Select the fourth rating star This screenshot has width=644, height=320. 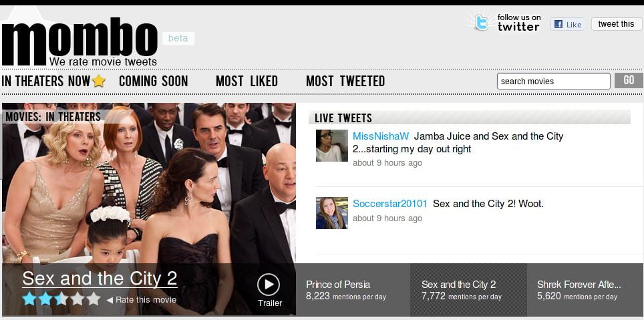(77, 299)
